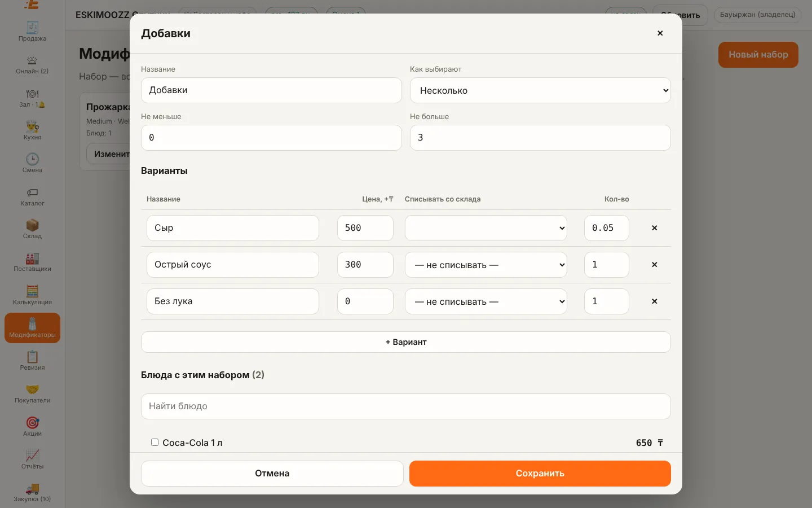Remove the Острый соус variant row
This screenshot has width=812, height=508.
click(x=654, y=265)
